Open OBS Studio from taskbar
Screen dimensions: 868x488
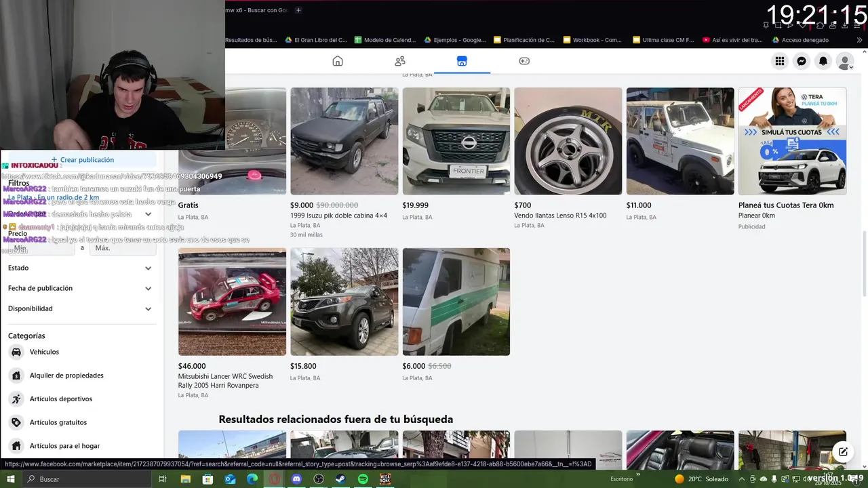pyautogui.click(x=319, y=479)
